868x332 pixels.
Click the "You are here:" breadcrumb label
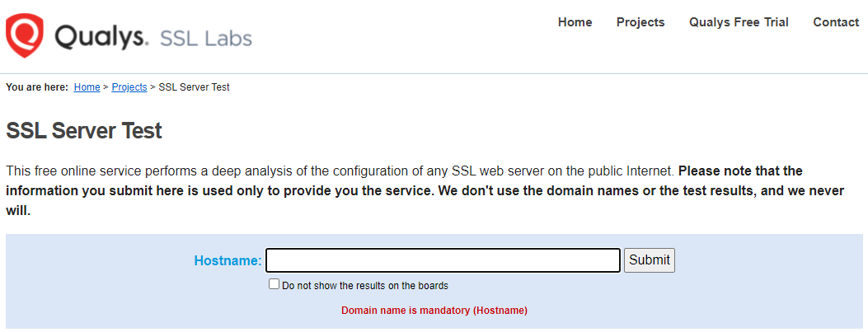pyautogui.click(x=37, y=87)
